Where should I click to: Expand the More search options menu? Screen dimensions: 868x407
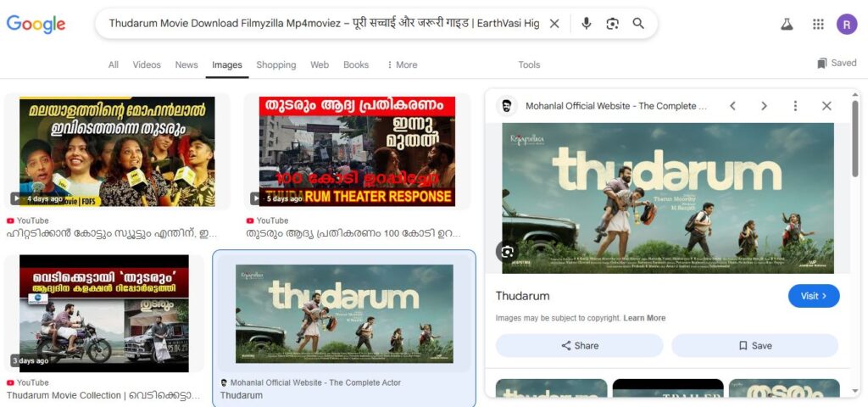point(402,64)
